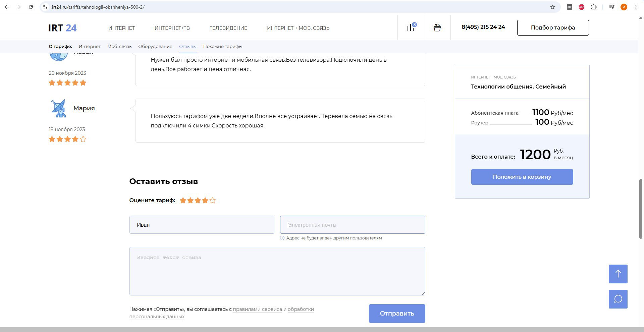The height and width of the screenshot is (332, 644).
Task: Click tariff title Технологии общения. Семейный
Action: (518, 87)
